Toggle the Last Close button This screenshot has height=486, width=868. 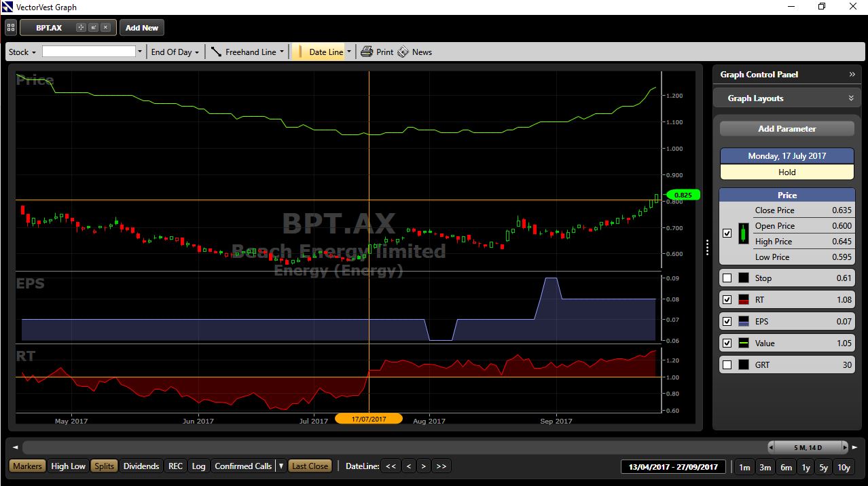[310, 466]
